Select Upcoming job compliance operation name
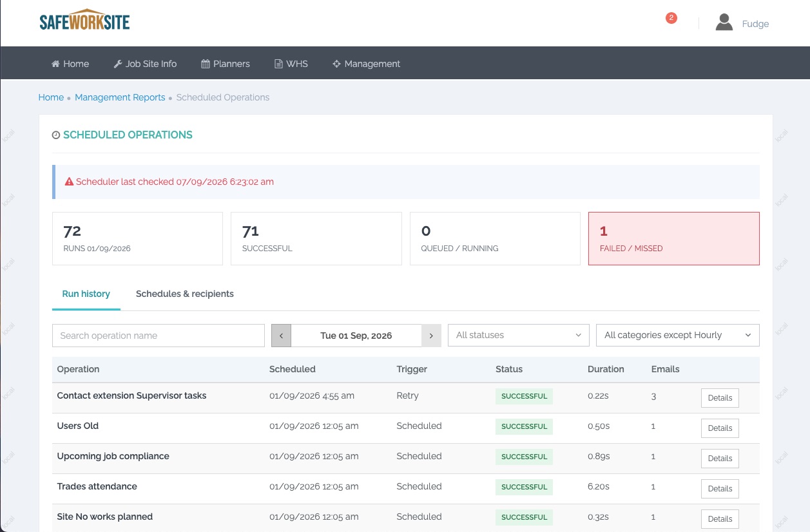This screenshot has width=810, height=532. click(x=113, y=456)
